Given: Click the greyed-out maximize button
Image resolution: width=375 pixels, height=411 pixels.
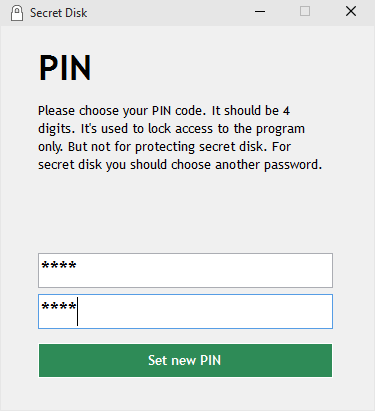Looking at the screenshot, I should (305, 12).
